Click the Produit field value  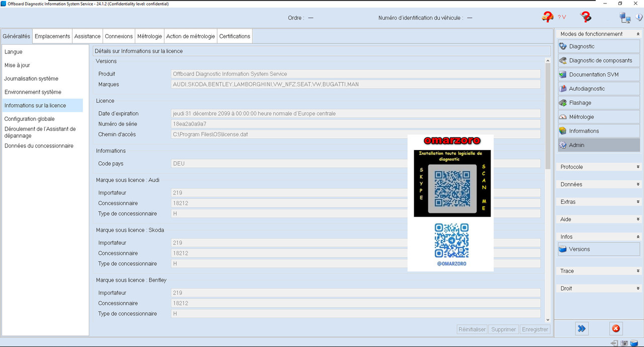[x=356, y=74]
